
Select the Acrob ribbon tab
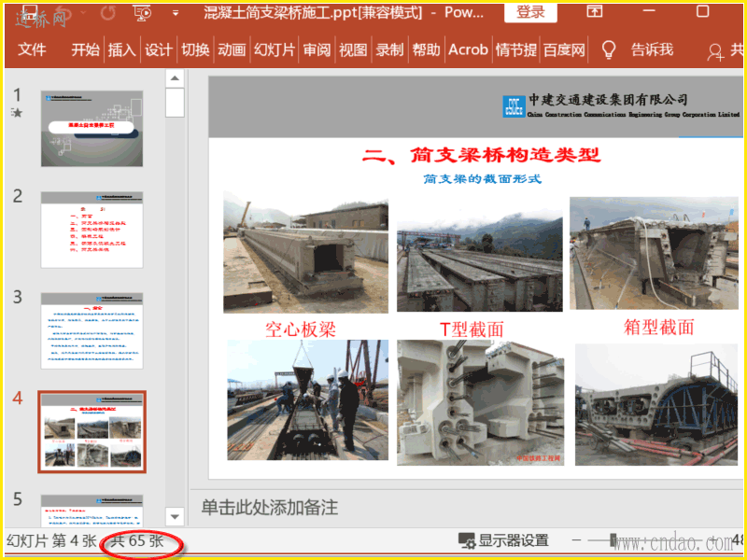[x=469, y=49]
